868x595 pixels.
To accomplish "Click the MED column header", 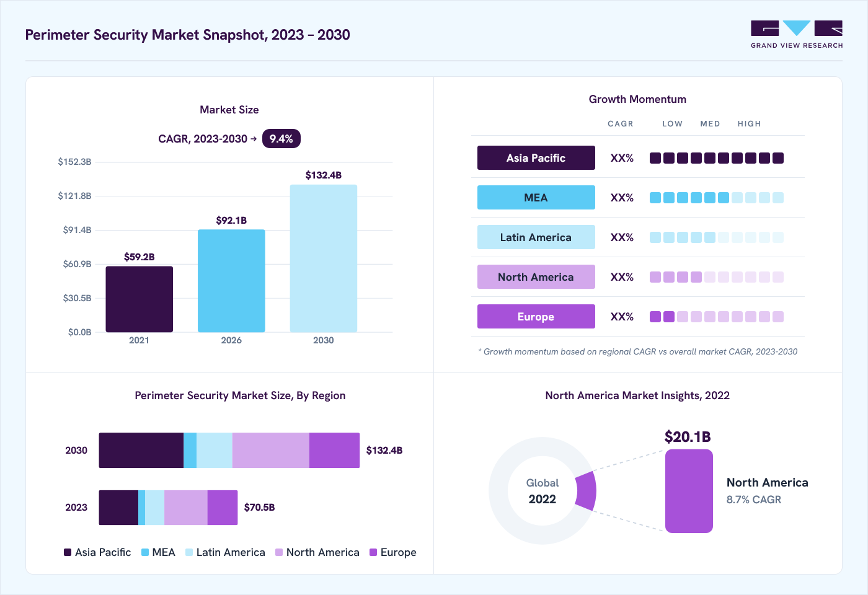I will pos(710,124).
